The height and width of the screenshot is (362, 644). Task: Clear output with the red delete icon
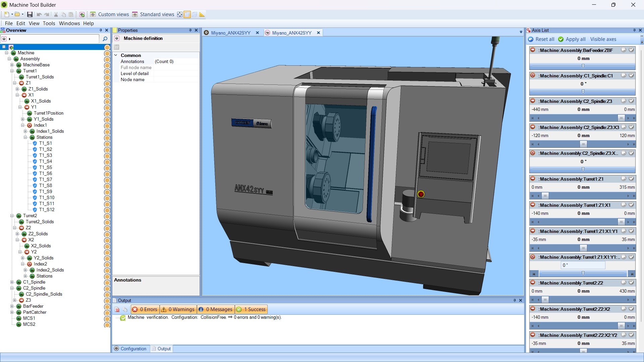click(117, 309)
